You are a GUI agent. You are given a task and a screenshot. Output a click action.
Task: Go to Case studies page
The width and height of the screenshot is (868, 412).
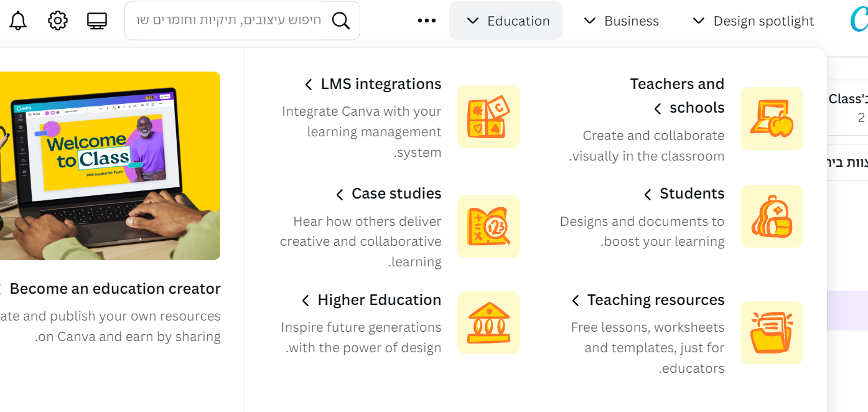pyautogui.click(x=396, y=194)
